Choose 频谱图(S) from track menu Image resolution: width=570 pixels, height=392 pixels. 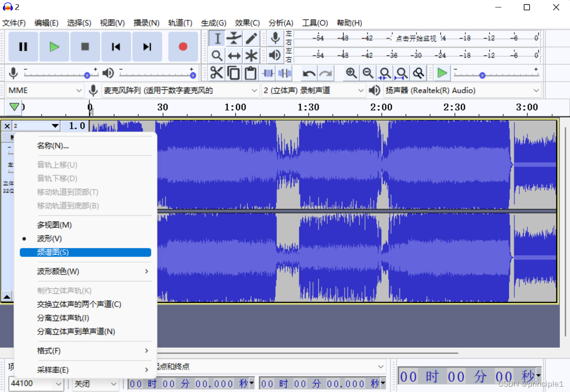pos(85,252)
